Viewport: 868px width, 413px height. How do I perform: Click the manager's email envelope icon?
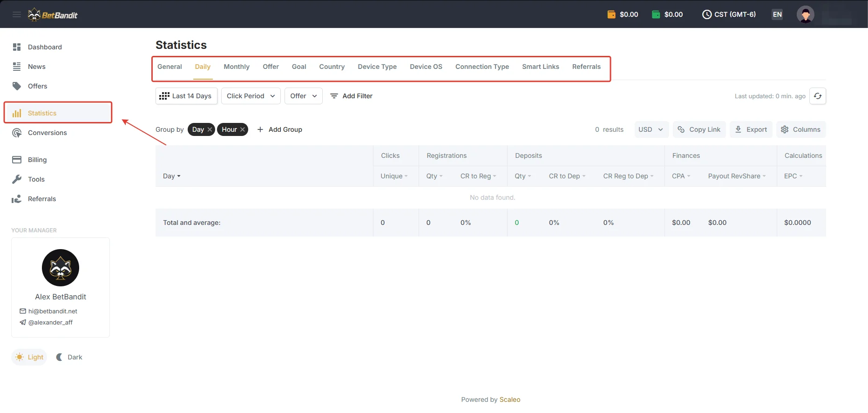23,311
